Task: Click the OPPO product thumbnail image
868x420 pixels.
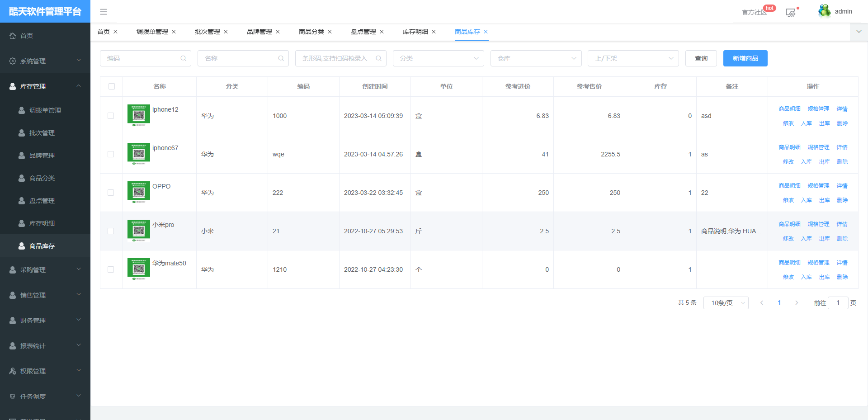Action: click(x=139, y=192)
